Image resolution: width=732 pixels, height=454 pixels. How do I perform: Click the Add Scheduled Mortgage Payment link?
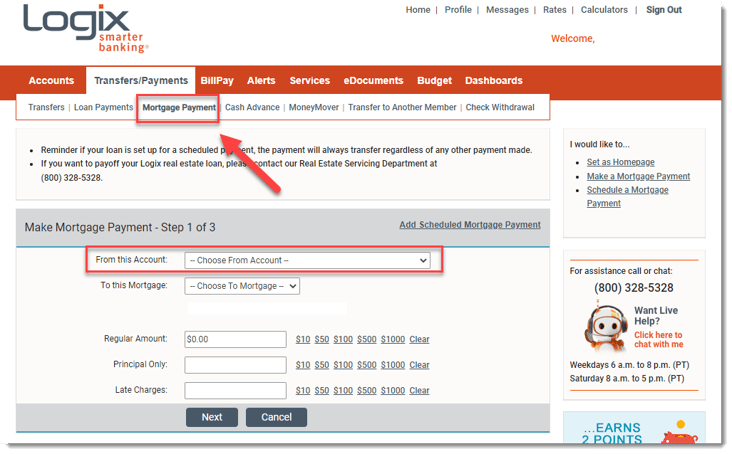point(470,225)
